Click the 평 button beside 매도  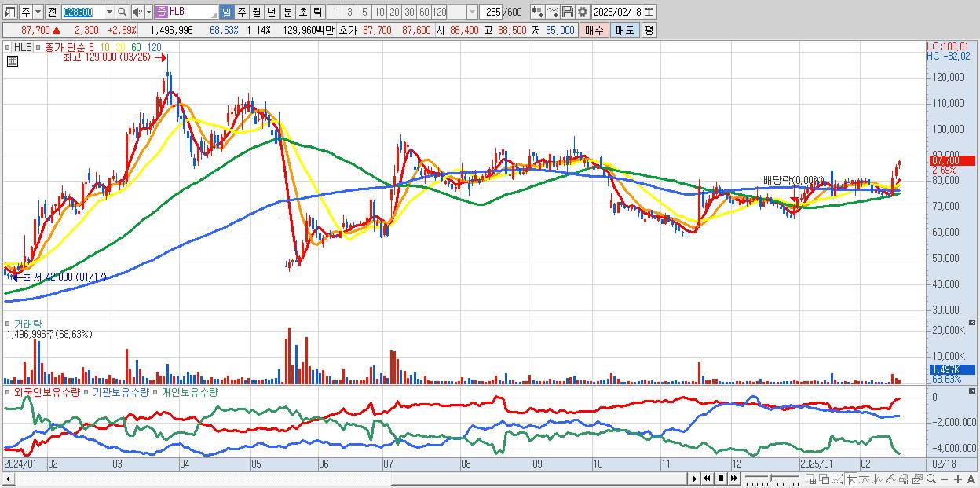[x=649, y=30]
